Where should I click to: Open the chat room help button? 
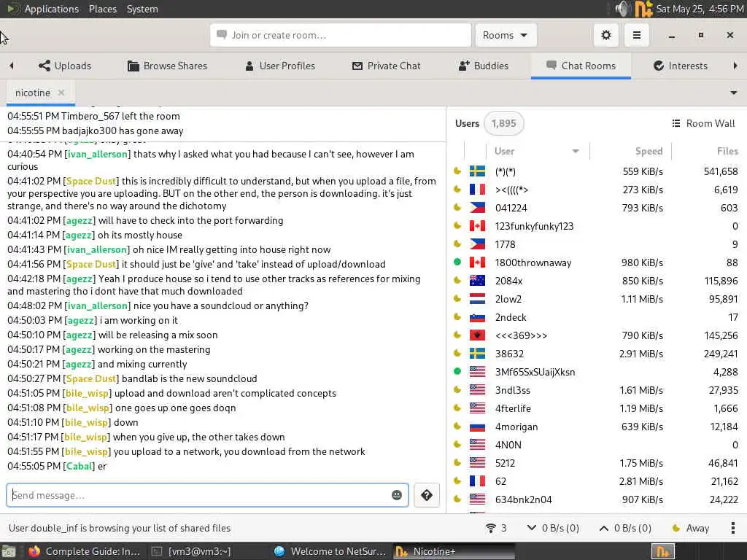click(x=426, y=495)
